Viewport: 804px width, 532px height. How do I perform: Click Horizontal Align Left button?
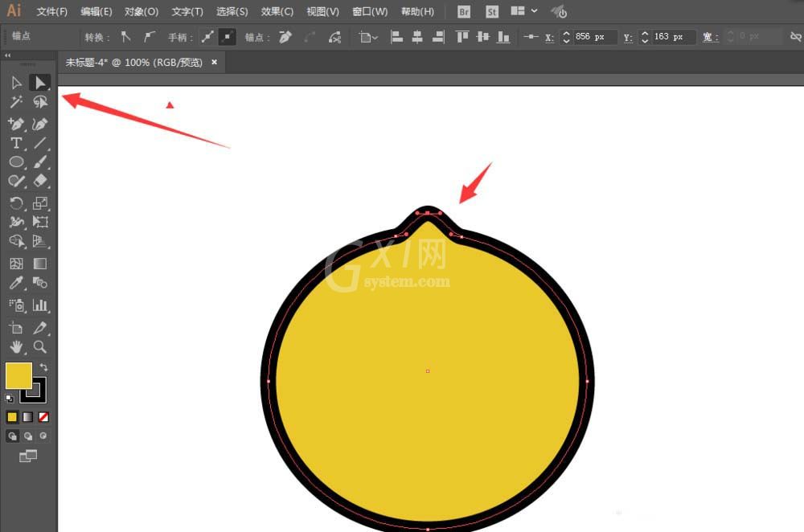pos(396,36)
